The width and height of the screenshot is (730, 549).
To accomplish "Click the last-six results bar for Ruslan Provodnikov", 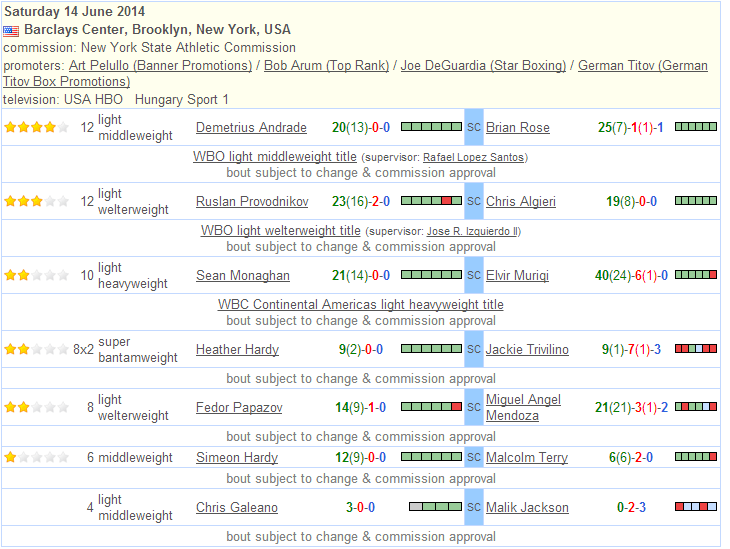I will [x=431, y=201].
